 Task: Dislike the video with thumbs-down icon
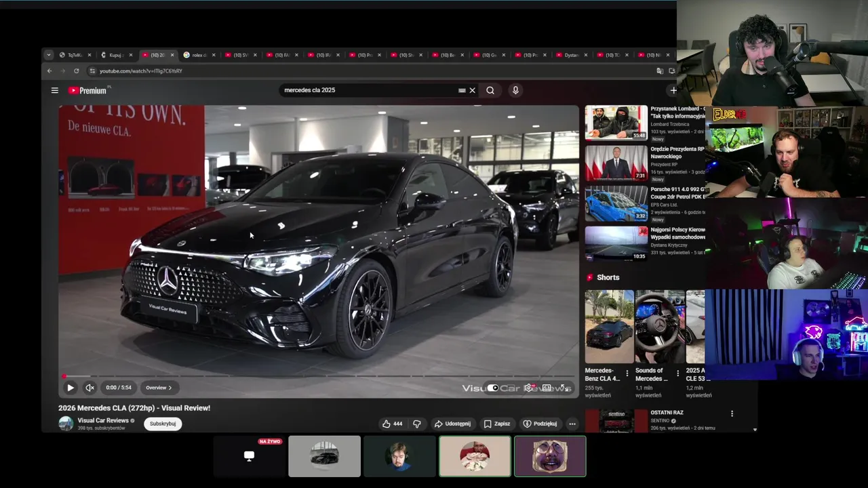tap(417, 424)
